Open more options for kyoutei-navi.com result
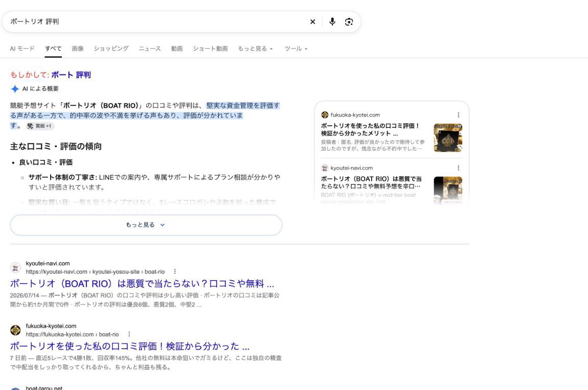588x390 pixels. click(x=175, y=271)
